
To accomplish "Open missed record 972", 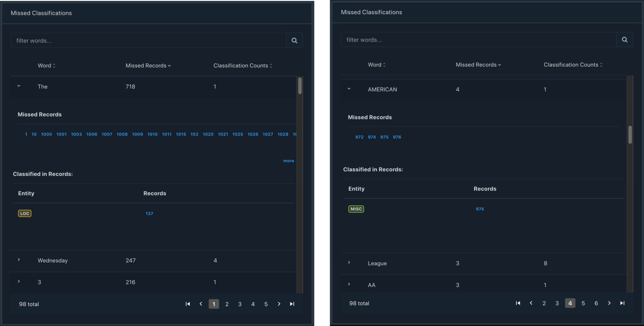I will point(359,137).
